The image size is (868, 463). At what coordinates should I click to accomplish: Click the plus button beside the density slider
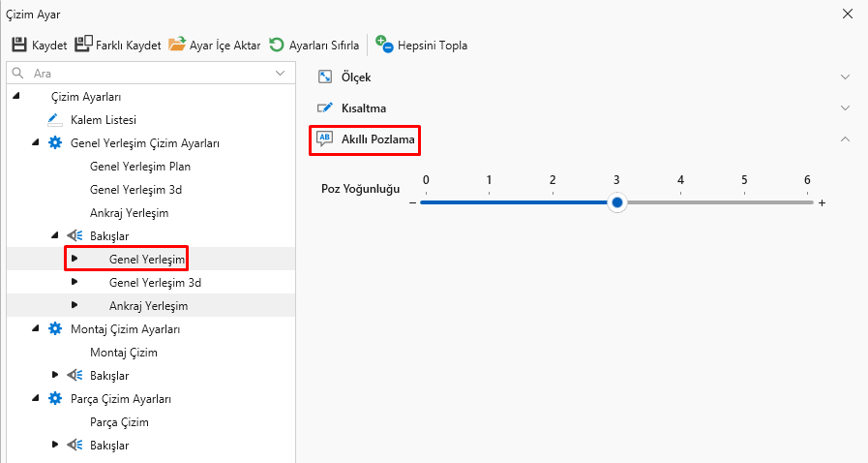(823, 203)
